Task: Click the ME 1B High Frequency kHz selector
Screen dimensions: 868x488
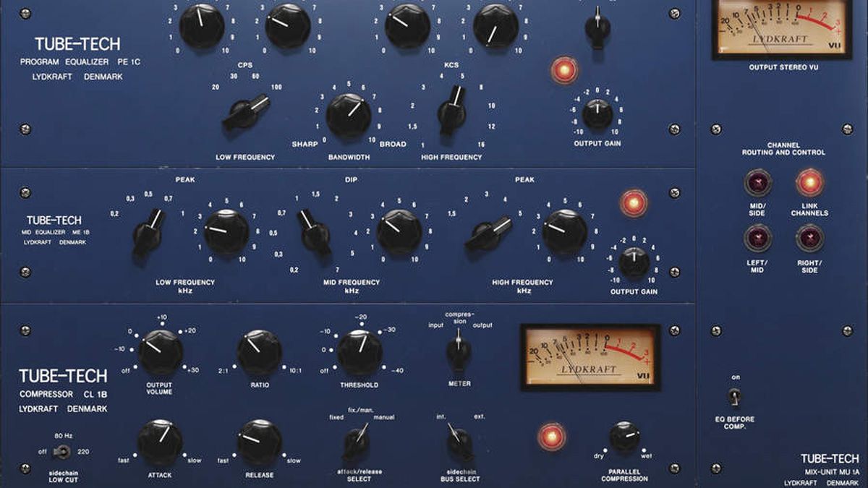Action: (488, 233)
